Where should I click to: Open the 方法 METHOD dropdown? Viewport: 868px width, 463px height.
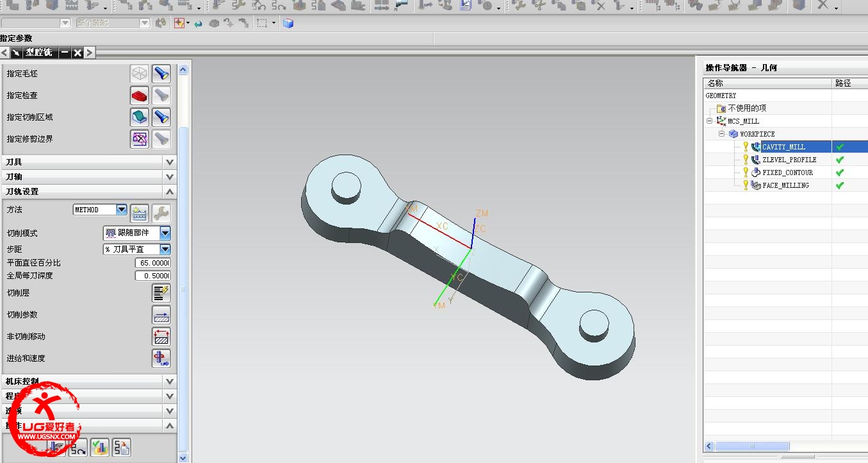click(x=122, y=210)
